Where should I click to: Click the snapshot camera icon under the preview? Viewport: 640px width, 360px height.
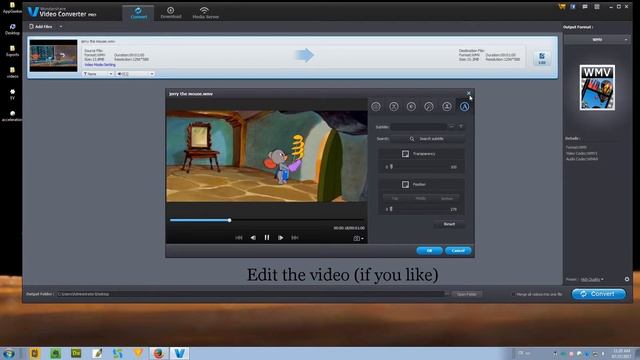point(356,238)
